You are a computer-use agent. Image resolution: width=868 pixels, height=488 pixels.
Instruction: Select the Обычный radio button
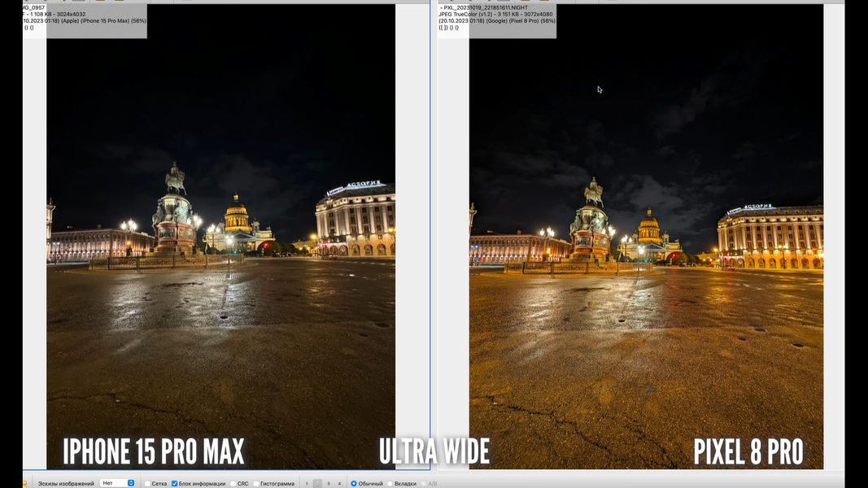pyautogui.click(x=354, y=484)
